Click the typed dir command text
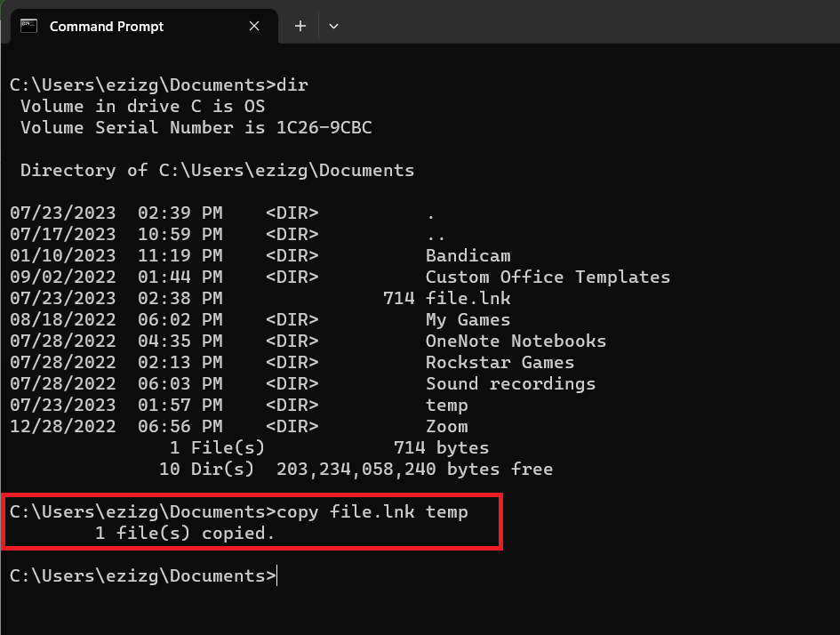Viewport: 840px width, 635px height. (x=292, y=85)
